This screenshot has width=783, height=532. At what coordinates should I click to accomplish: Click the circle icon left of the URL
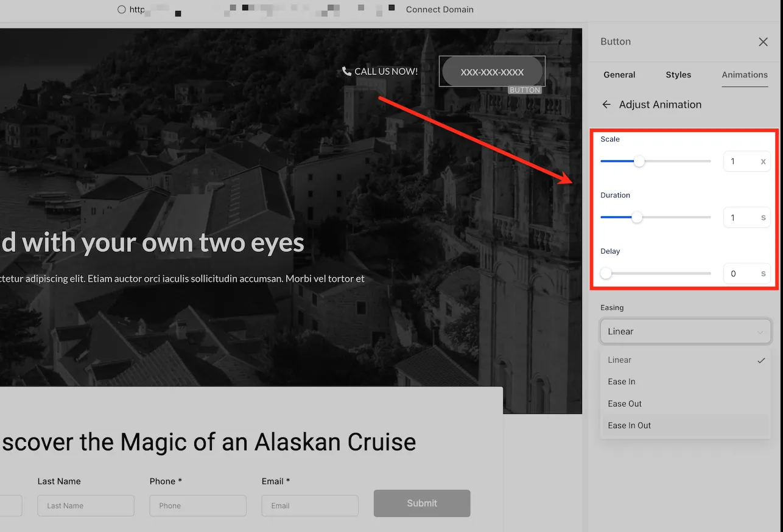coord(122,10)
